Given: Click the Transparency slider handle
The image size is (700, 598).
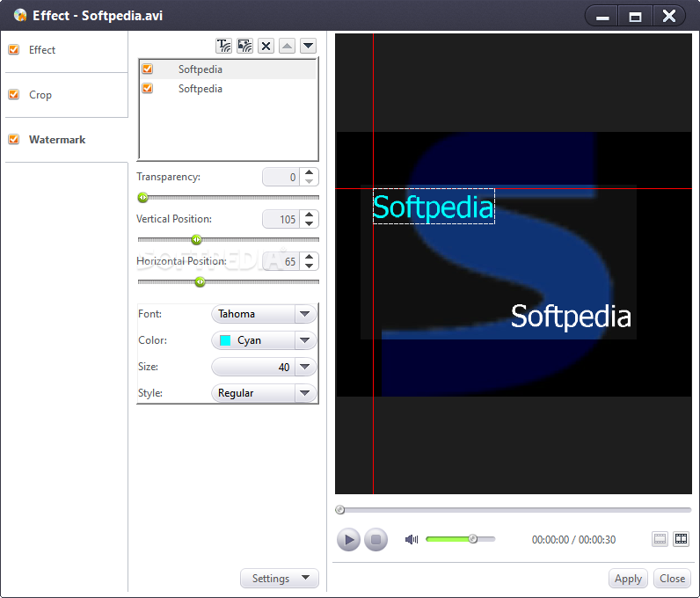Looking at the screenshot, I should tap(142, 197).
